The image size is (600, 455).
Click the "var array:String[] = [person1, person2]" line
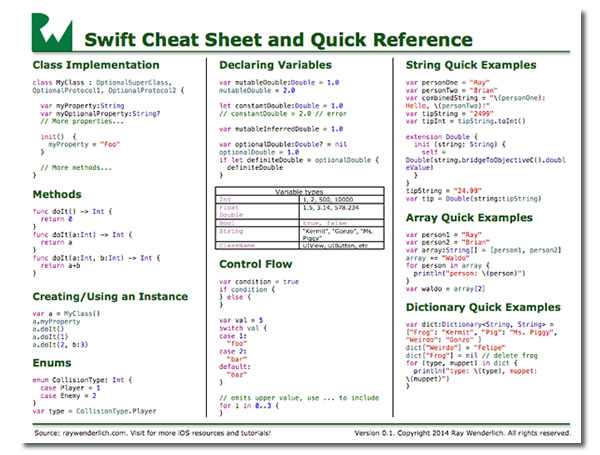(484, 250)
